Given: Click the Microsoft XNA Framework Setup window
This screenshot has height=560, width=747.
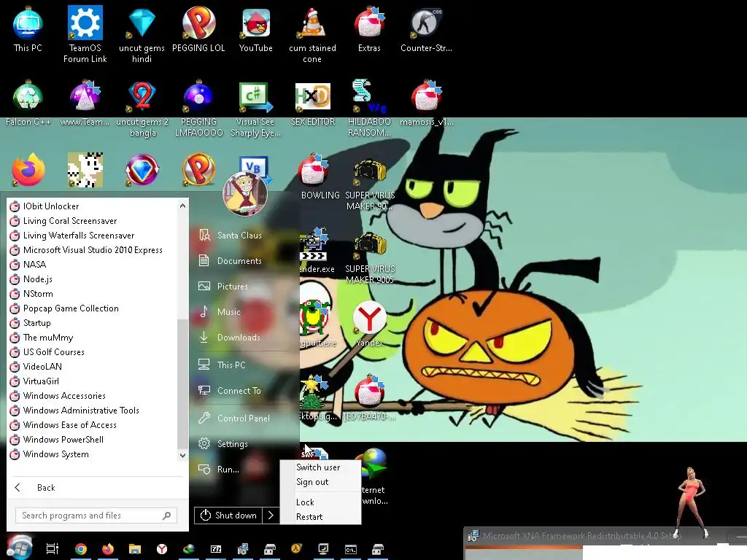Looking at the screenshot, I should [x=605, y=542].
